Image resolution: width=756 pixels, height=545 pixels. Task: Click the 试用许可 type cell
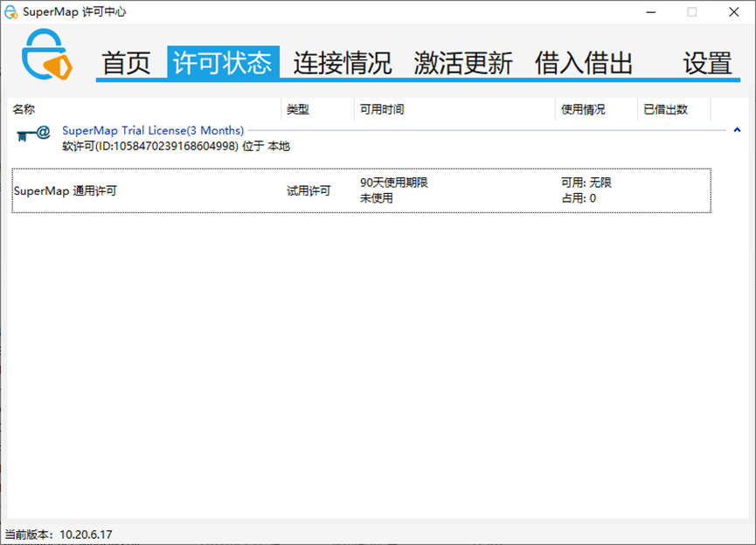[x=309, y=190]
